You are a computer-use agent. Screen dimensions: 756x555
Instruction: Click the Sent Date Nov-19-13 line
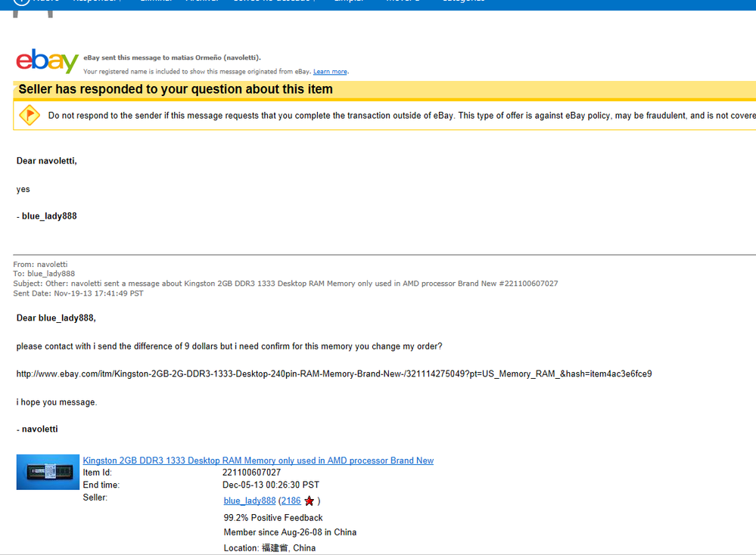78,293
